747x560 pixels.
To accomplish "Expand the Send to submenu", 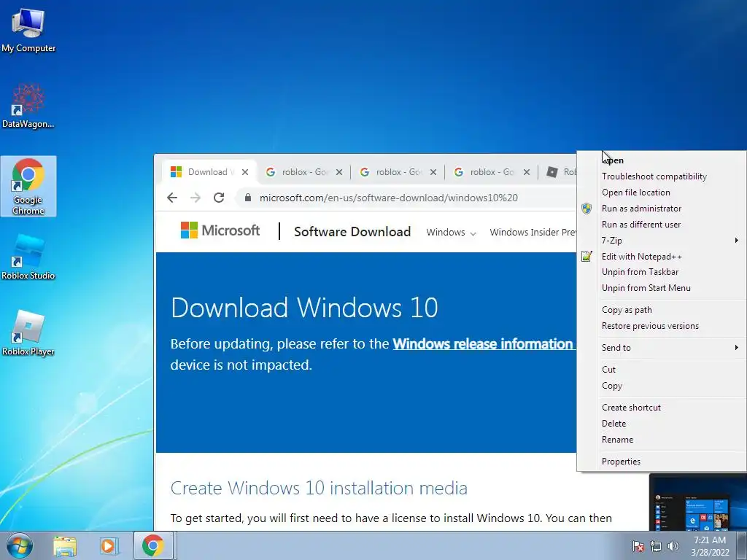I will click(x=661, y=348).
